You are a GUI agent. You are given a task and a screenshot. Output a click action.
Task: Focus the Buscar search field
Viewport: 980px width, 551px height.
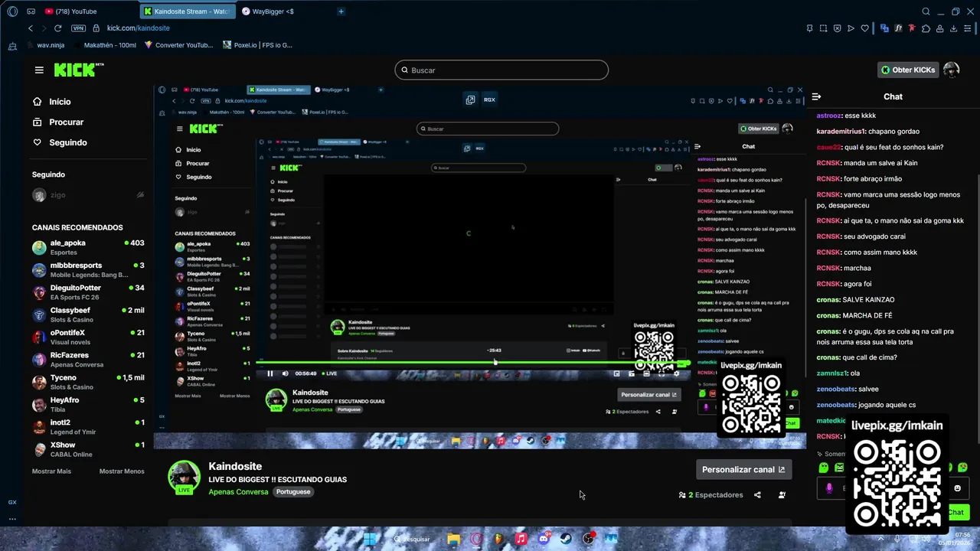pos(501,70)
